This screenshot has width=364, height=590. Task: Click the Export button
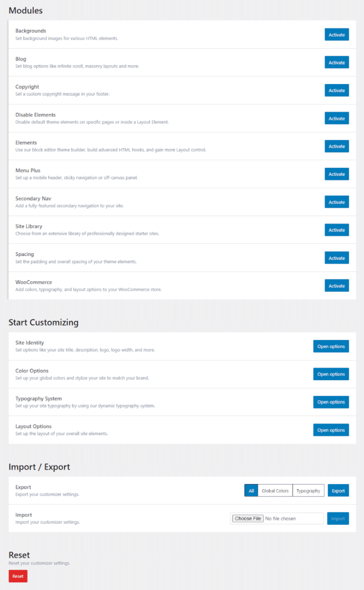point(338,491)
